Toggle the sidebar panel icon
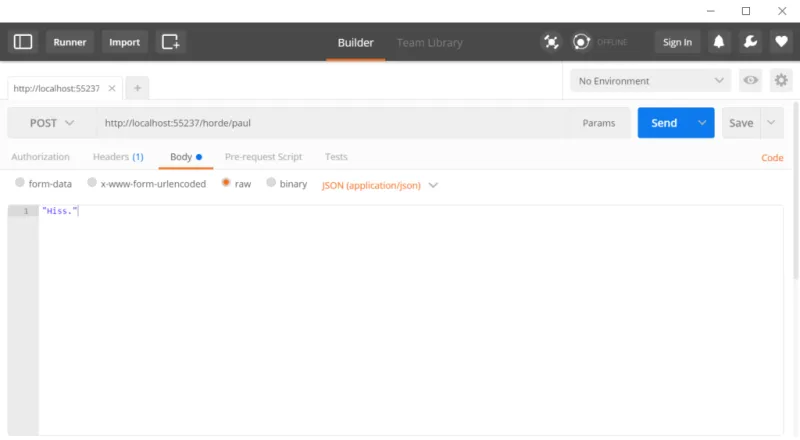The width and height of the screenshot is (800, 440). pyautogui.click(x=22, y=42)
